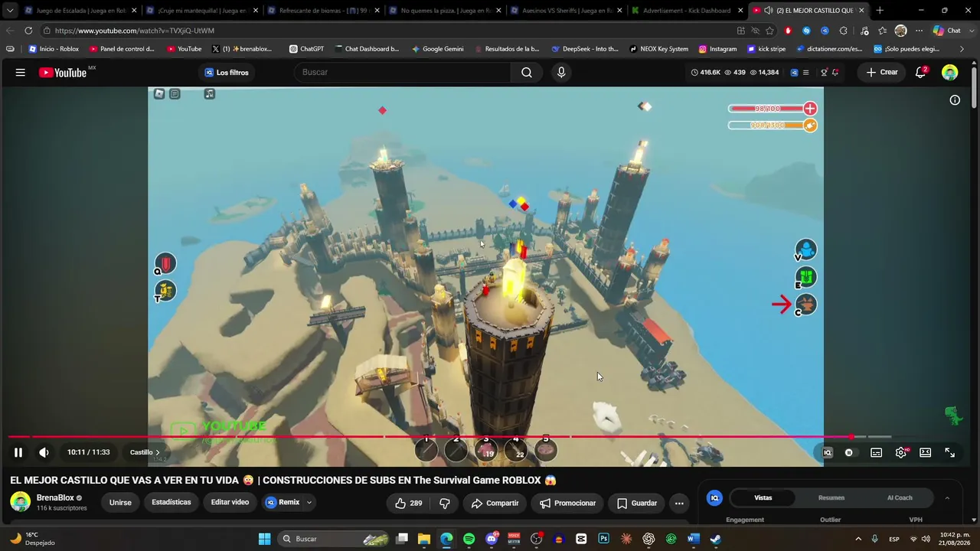Select the Vistas tab in vidIQ panel
980x551 pixels.
coord(763,497)
